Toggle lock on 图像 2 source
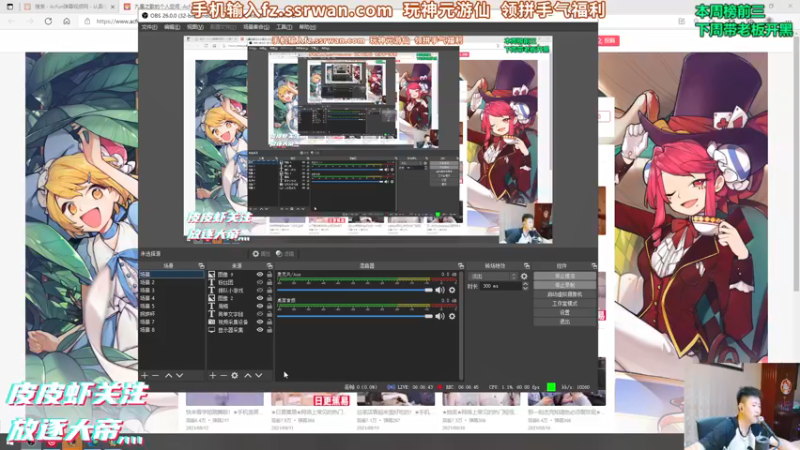 269,298
